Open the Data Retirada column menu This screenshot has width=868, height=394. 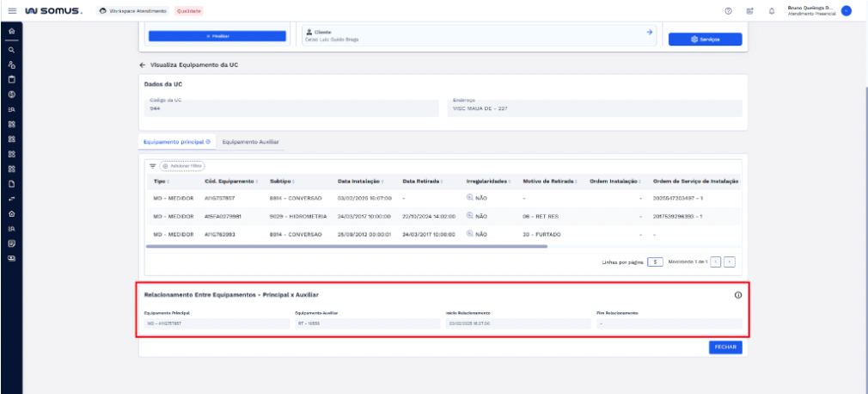pos(443,182)
